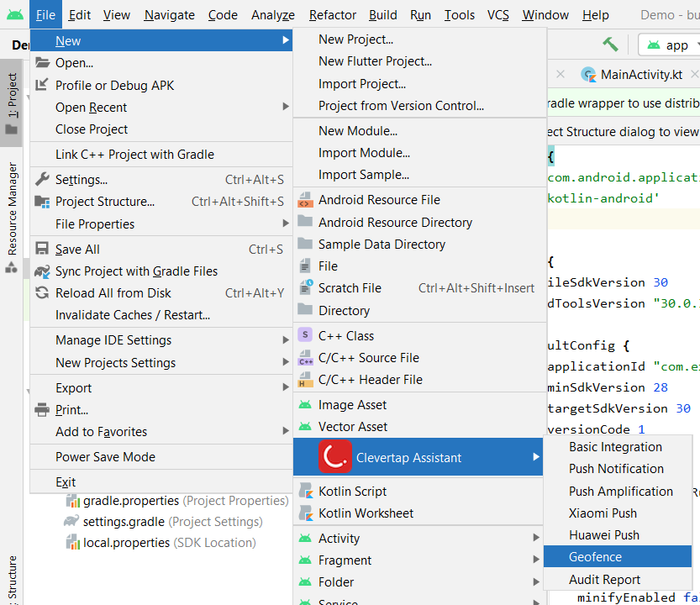Screen dimensions: 700x605
Task: Click the Image Asset android icon
Action: click(x=305, y=404)
